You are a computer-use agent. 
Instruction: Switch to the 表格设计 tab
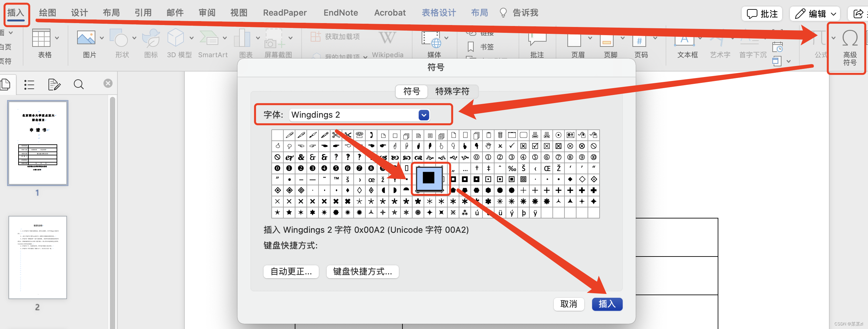pyautogui.click(x=439, y=13)
